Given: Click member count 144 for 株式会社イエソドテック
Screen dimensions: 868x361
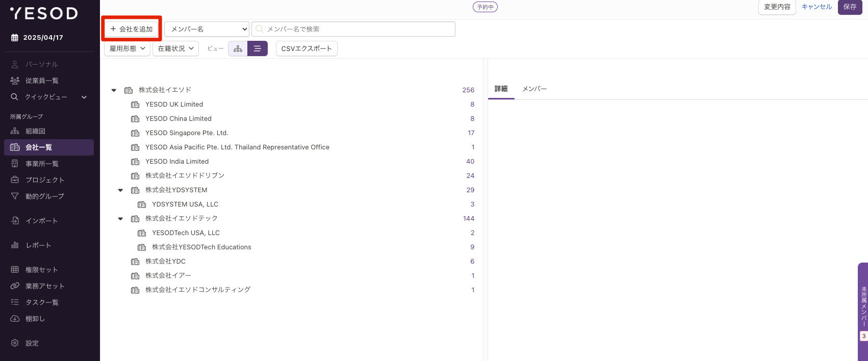Looking at the screenshot, I should 469,219.
